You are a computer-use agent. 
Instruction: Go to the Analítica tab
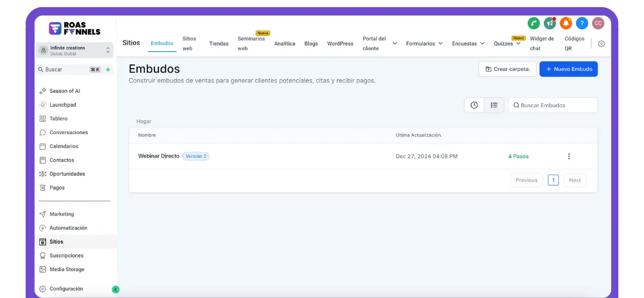tap(284, 44)
